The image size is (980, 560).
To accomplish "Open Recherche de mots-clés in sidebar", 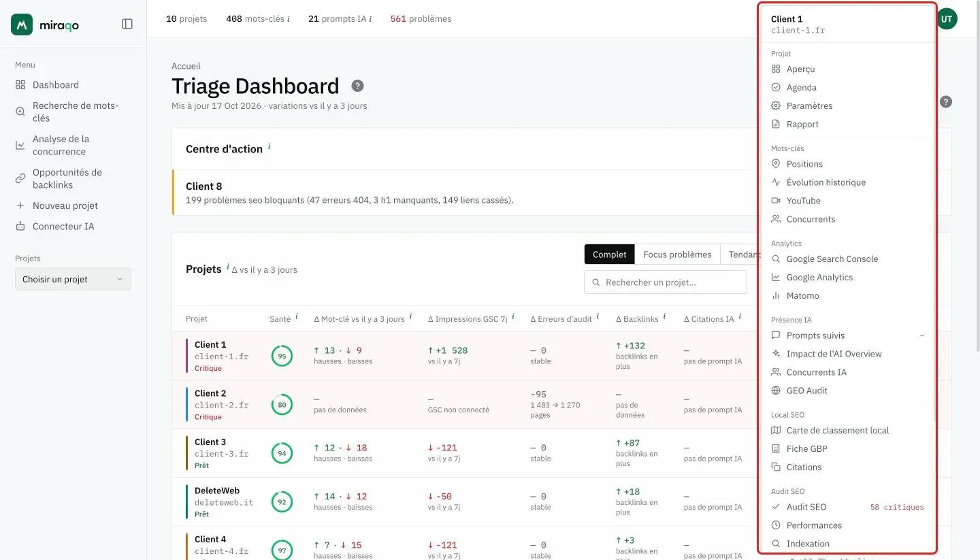I will pos(73,112).
